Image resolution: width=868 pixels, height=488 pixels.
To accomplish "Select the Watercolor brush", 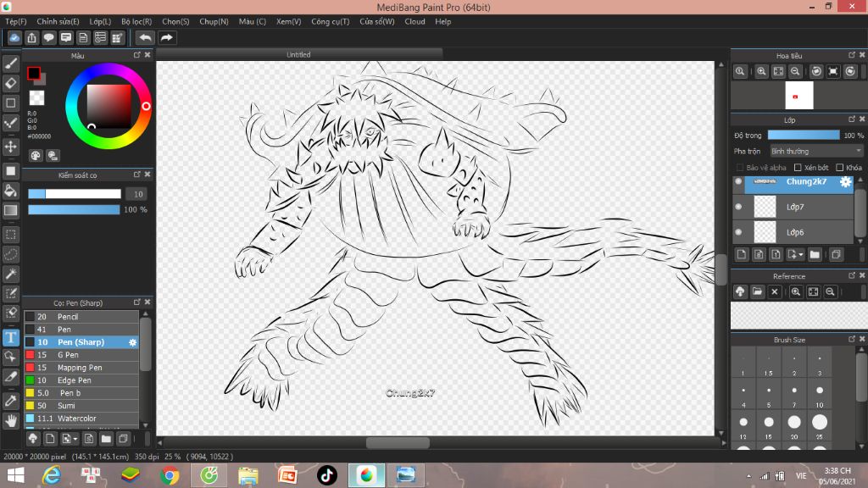I will 81,419.
